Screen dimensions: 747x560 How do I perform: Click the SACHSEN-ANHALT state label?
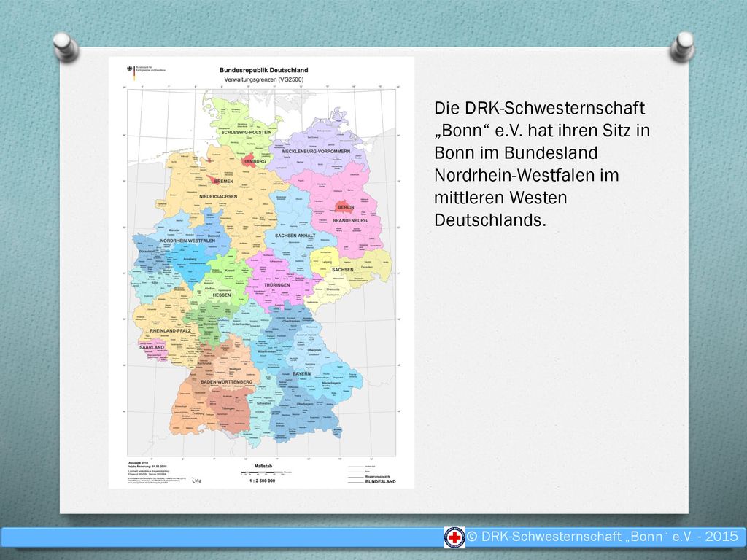(295, 236)
